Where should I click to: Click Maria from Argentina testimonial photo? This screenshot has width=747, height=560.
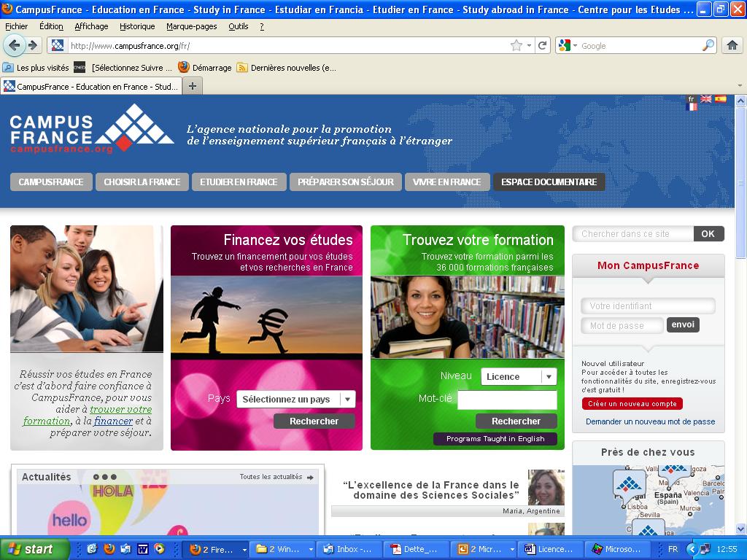pos(546,487)
